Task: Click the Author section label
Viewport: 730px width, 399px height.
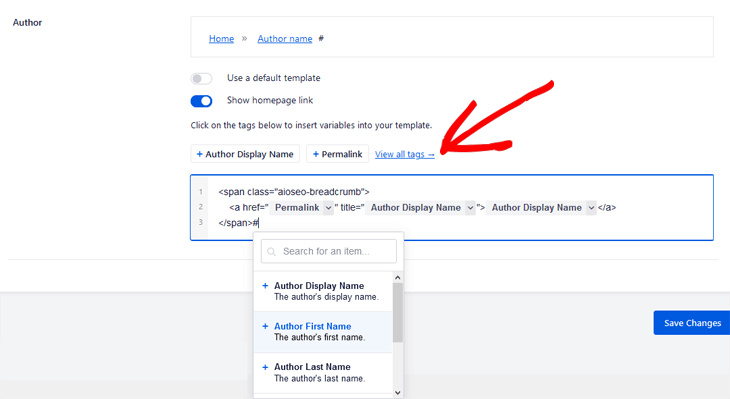Action: 27,22
